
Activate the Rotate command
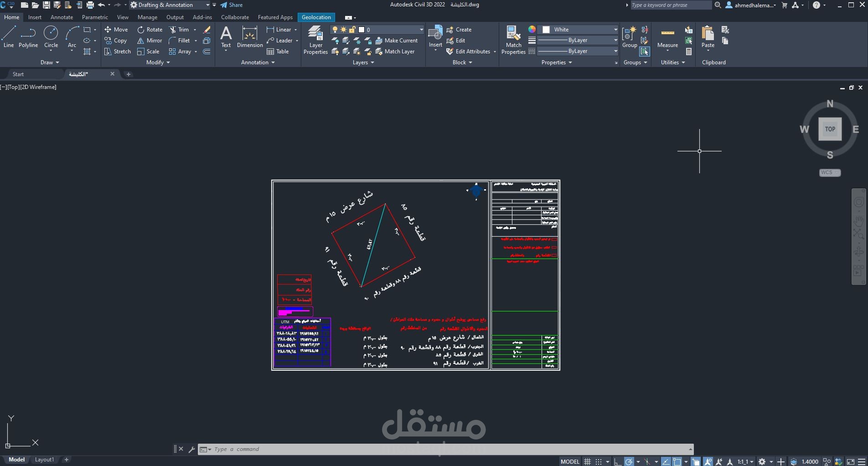click(x=150, y=29)
